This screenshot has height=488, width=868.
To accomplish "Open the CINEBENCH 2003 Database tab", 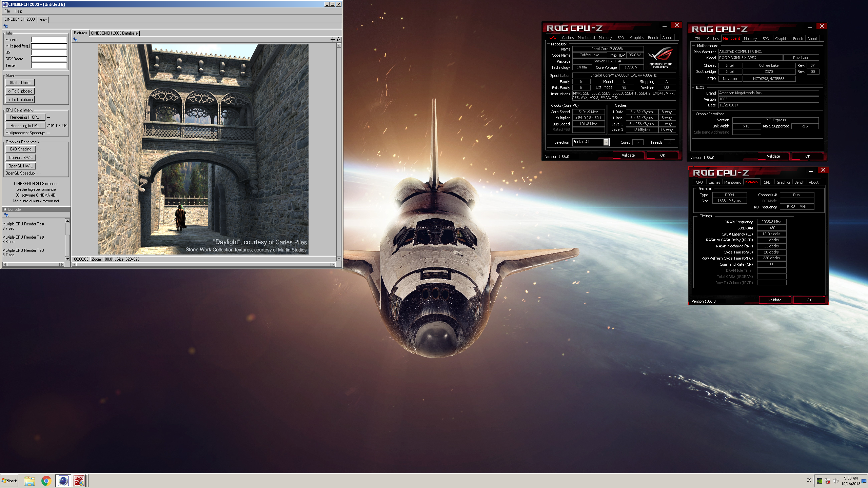I will (x=114, y=33).
